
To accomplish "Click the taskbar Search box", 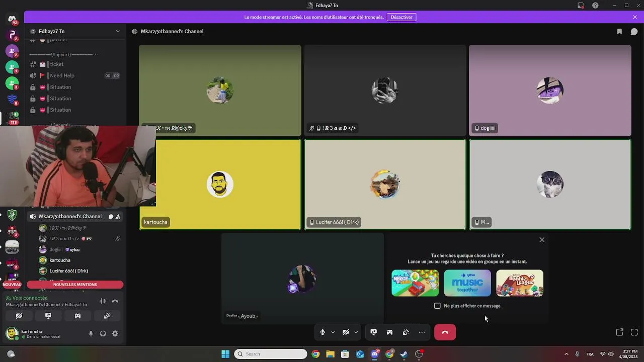I will [x=271, y=354].
